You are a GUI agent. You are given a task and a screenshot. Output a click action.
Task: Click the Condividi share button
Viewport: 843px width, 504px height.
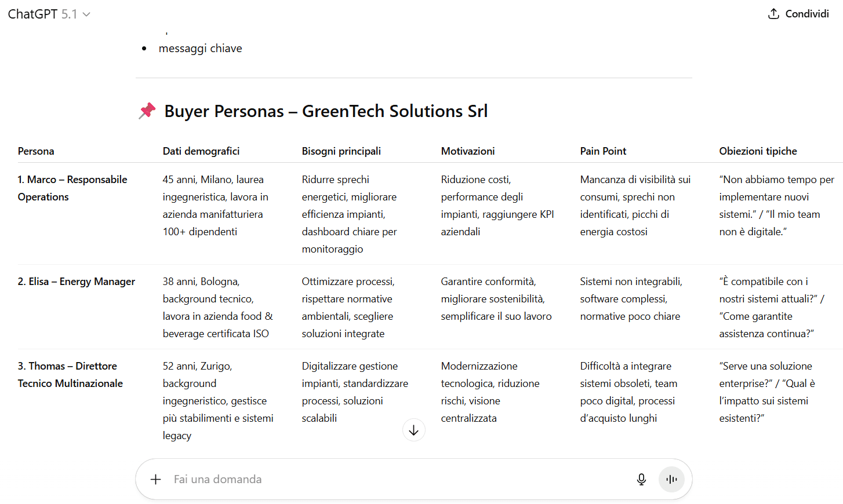click(x=798, y=14)
